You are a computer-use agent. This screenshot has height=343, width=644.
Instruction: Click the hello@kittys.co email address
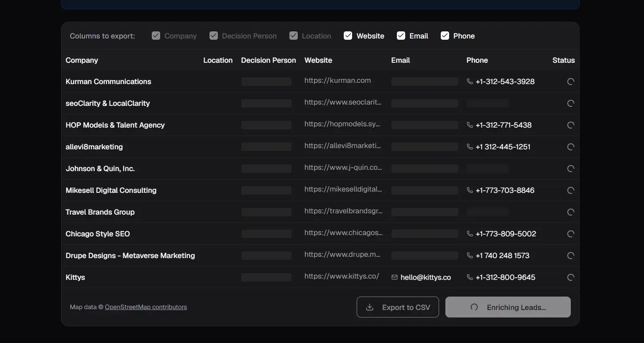(x=426, y=277)
